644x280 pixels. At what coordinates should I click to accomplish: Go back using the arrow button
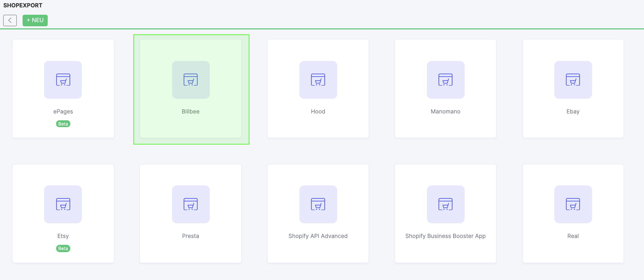[10, 20]
